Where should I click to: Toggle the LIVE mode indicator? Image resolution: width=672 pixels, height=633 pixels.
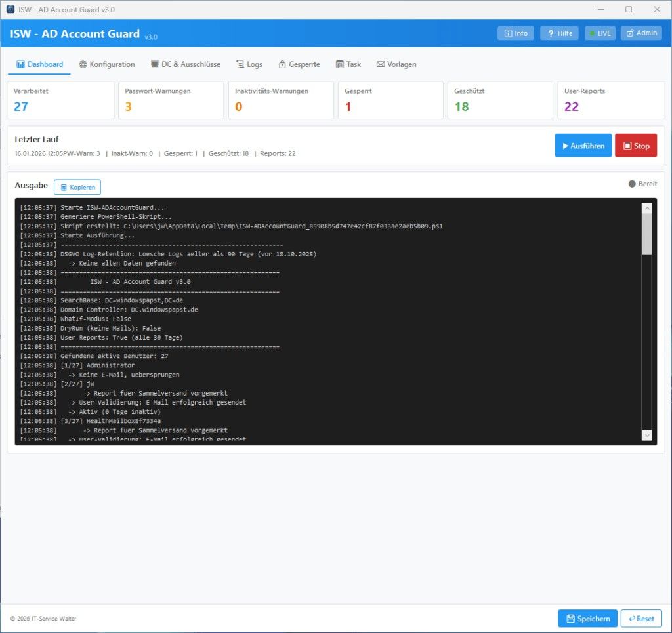[600, 33]
